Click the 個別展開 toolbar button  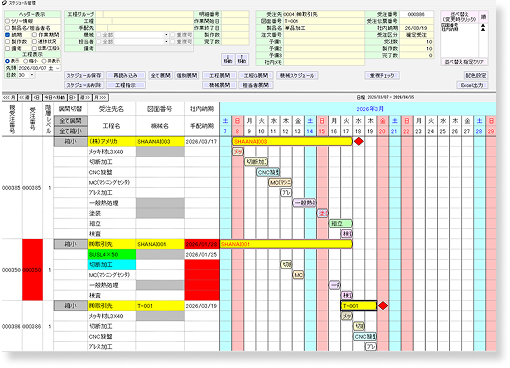187,76
